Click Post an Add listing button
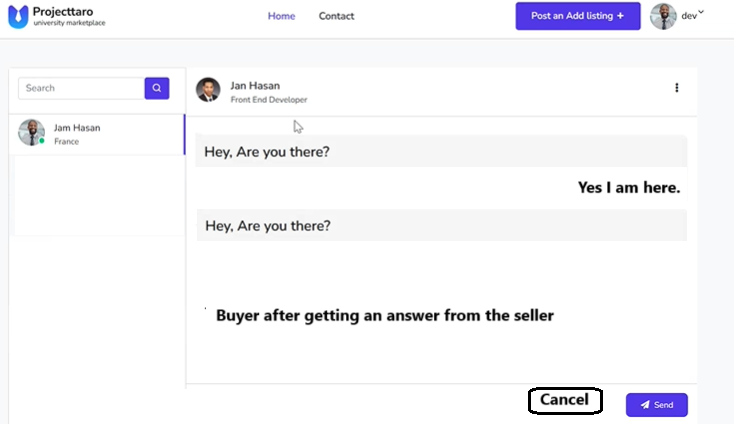736x424 pixels. pos(577,16)
